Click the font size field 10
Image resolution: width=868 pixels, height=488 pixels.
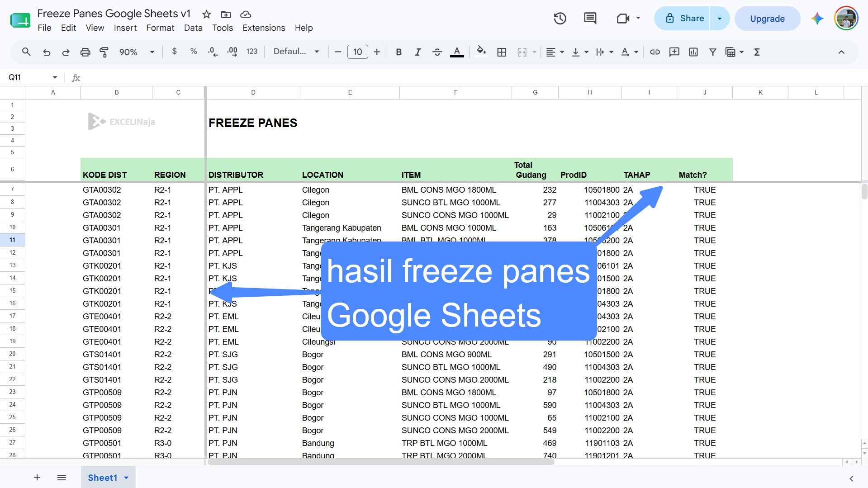pos(357,52)
